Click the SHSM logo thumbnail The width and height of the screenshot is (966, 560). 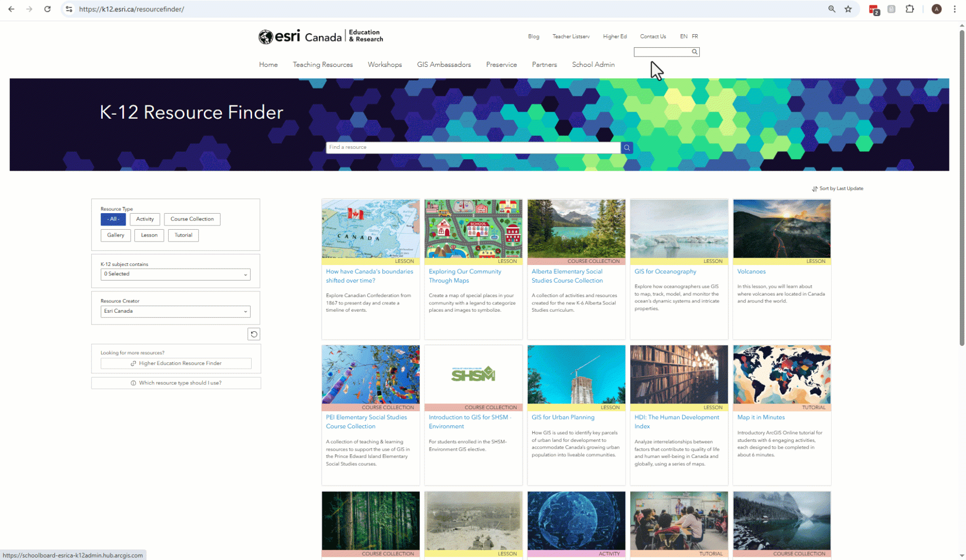pyautogui.click(x=473, y=374)
